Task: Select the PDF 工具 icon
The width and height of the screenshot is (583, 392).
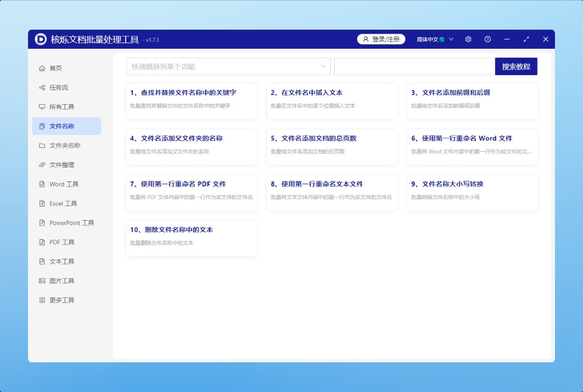Action: click(42, 242)
